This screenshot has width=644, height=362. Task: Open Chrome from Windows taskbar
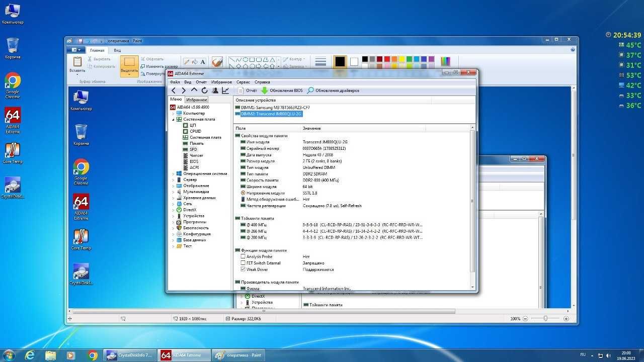pos(93,355)
